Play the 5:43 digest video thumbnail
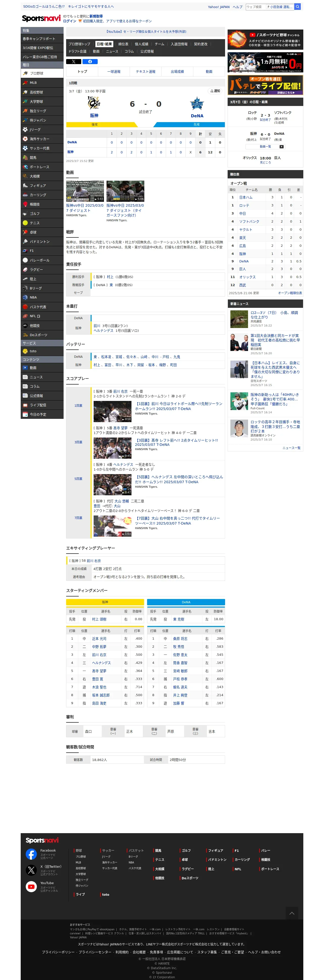 pyautogui.click(x=85, y=191)
